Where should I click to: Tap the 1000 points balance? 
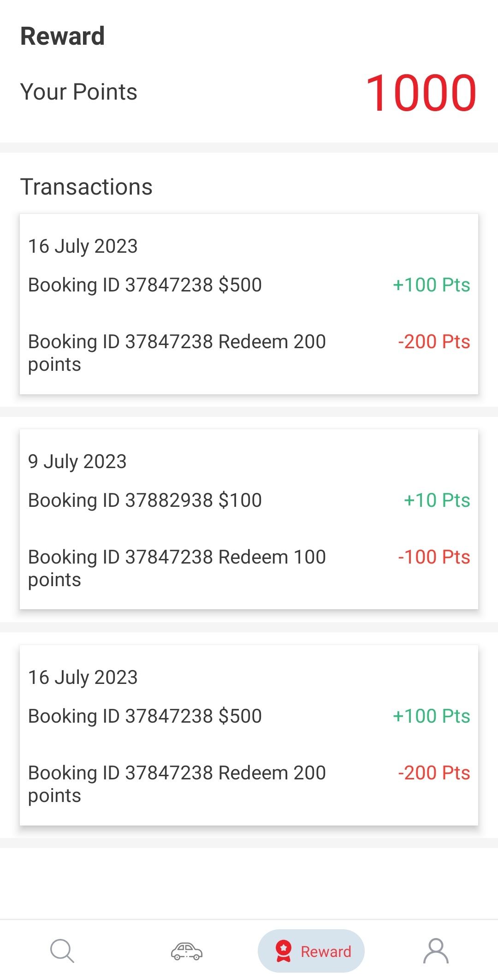tap(421, 93)
